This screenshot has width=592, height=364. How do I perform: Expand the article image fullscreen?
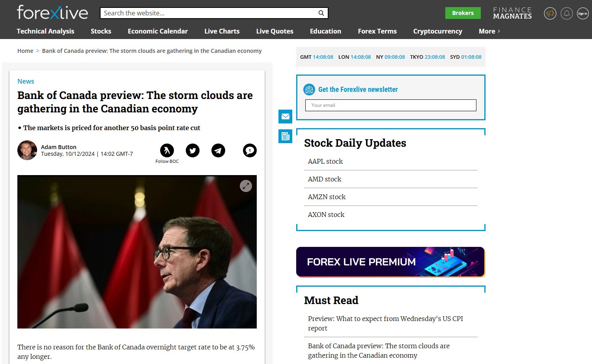pos(246,186)
